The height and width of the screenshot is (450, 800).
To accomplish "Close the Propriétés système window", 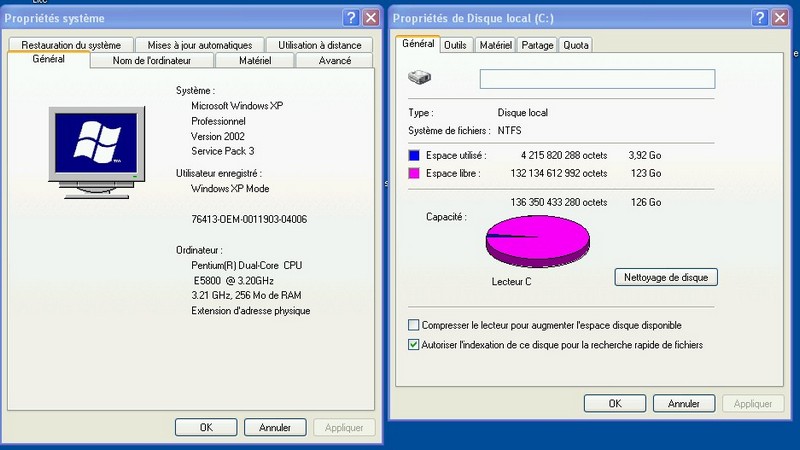I will pyautogui.click(x=371, y=18).
